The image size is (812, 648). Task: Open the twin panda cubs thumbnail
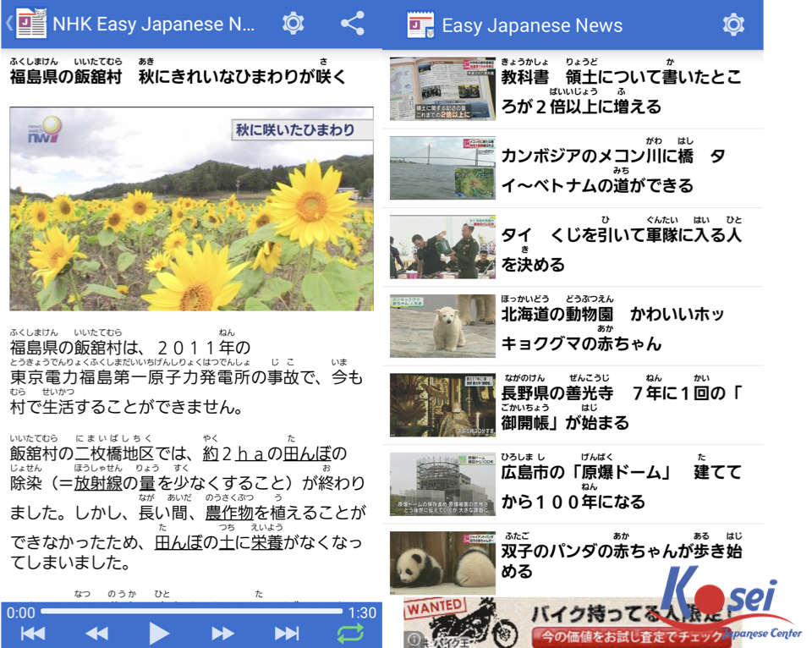click(x=442, y=563)
